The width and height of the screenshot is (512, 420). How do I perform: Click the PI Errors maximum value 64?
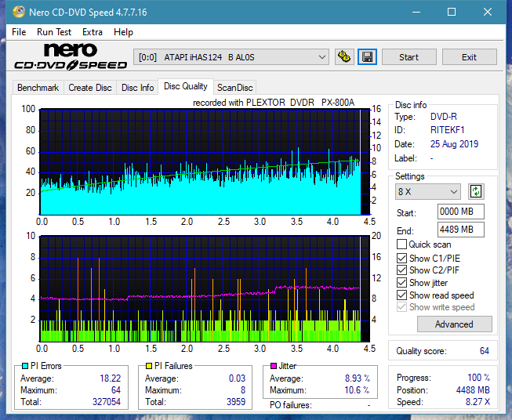116,390
